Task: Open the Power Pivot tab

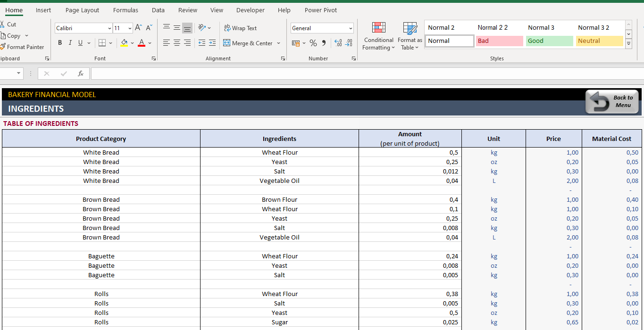Action: coord(320,10)
